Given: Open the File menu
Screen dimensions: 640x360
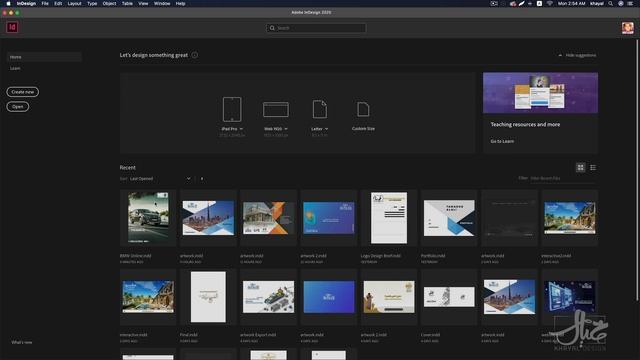Looking at the screenshot, I should click(x=45, y=3).
